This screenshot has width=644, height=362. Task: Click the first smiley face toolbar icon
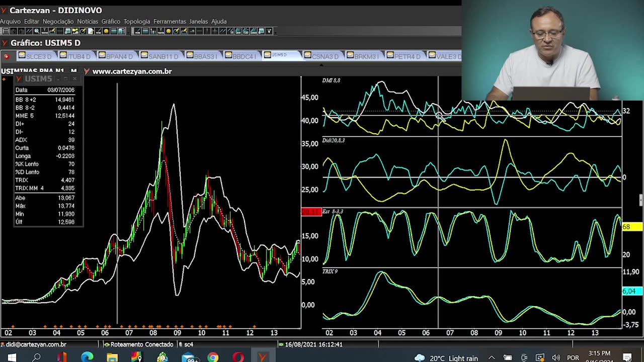point(106,31)
